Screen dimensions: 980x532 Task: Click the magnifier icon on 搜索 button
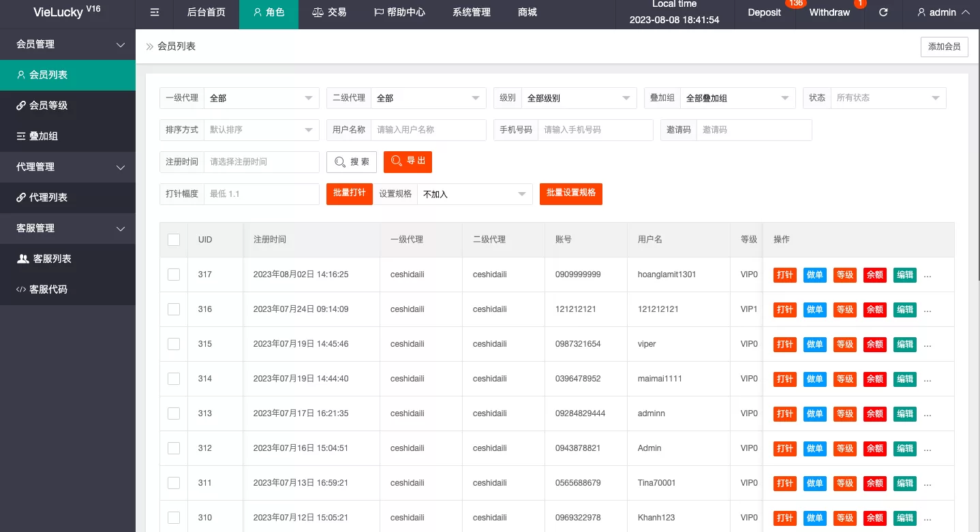(x=340, y=162)
